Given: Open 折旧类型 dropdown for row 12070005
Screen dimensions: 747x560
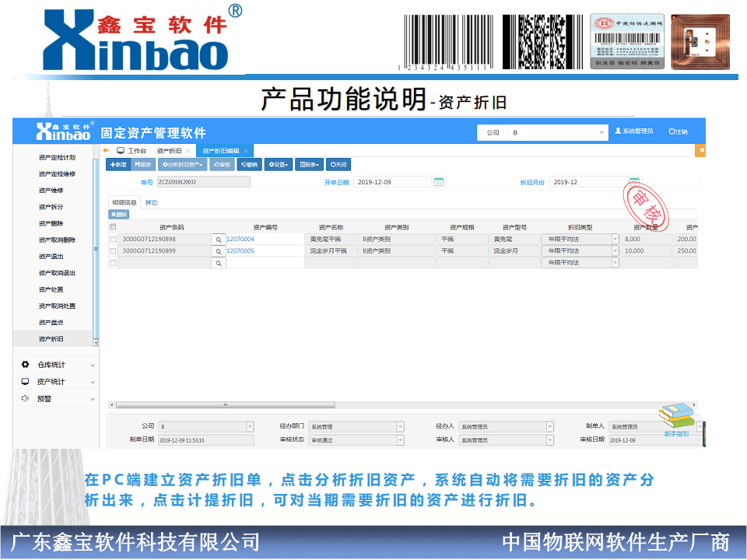Looking at the screenshot, I should (615, 251).
